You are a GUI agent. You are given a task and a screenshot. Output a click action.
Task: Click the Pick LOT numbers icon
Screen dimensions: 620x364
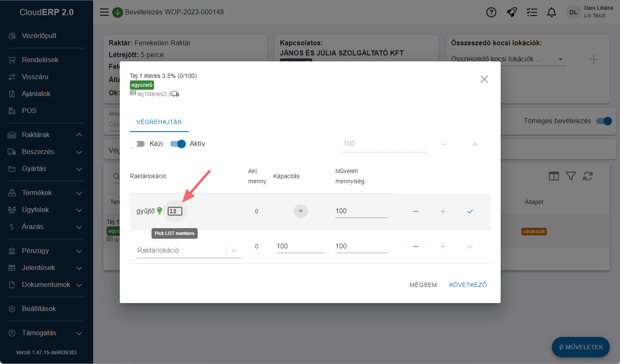pyautogui.click(x=175, y=211)
